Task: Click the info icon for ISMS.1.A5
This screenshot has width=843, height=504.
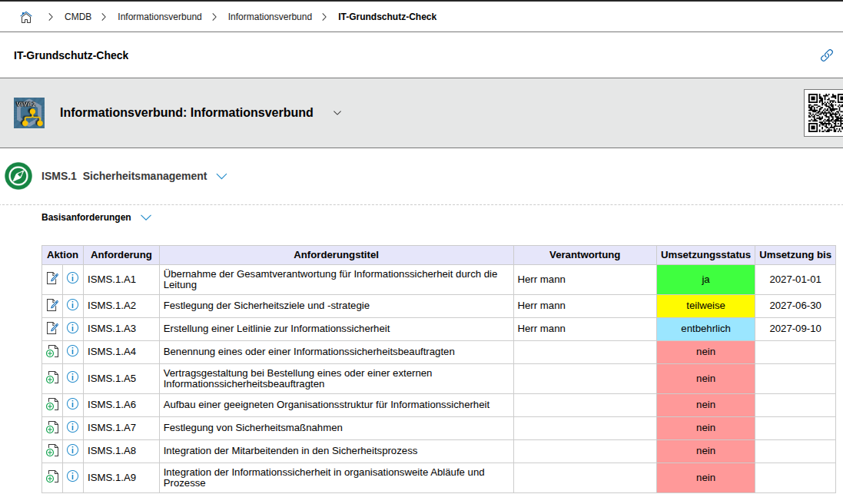Action: tap(72, 377)
